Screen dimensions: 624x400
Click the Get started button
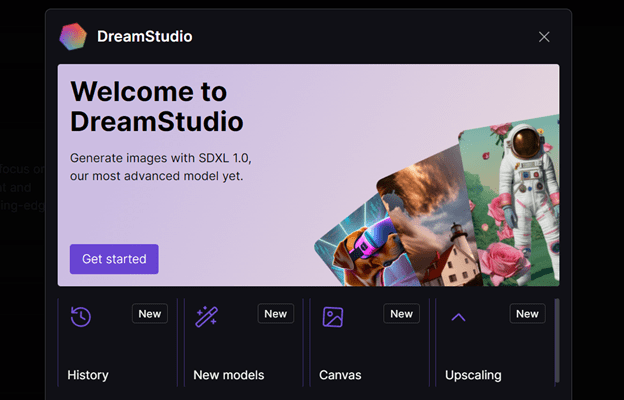click(114, 259)
